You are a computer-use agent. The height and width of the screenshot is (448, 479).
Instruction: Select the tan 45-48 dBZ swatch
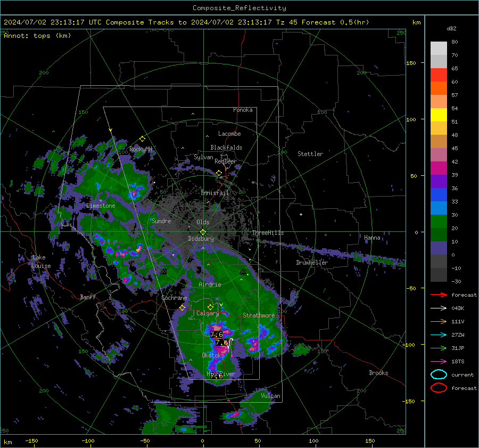(439, 142)
